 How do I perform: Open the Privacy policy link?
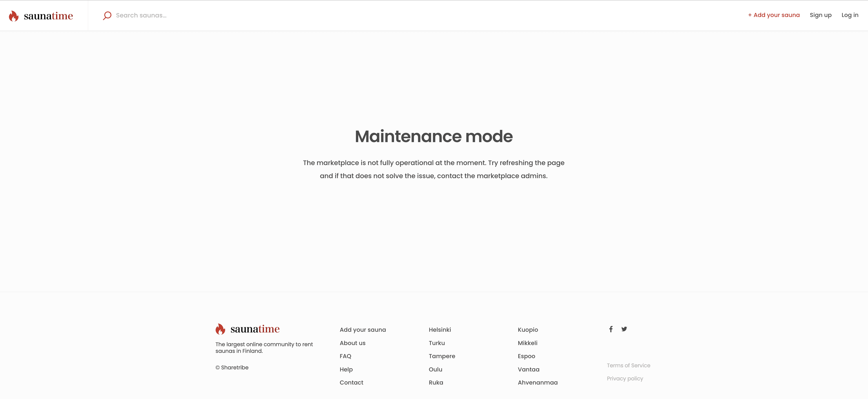(x=625, y=378)
